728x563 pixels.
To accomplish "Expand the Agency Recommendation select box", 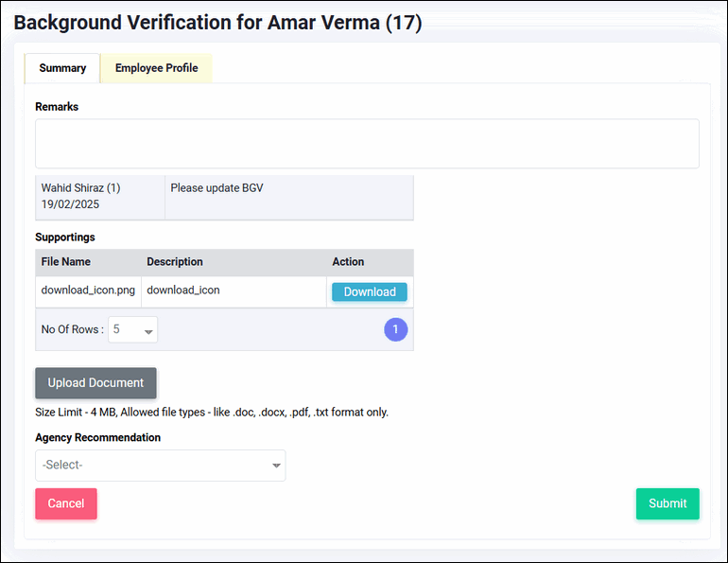I will pos(160,466).
